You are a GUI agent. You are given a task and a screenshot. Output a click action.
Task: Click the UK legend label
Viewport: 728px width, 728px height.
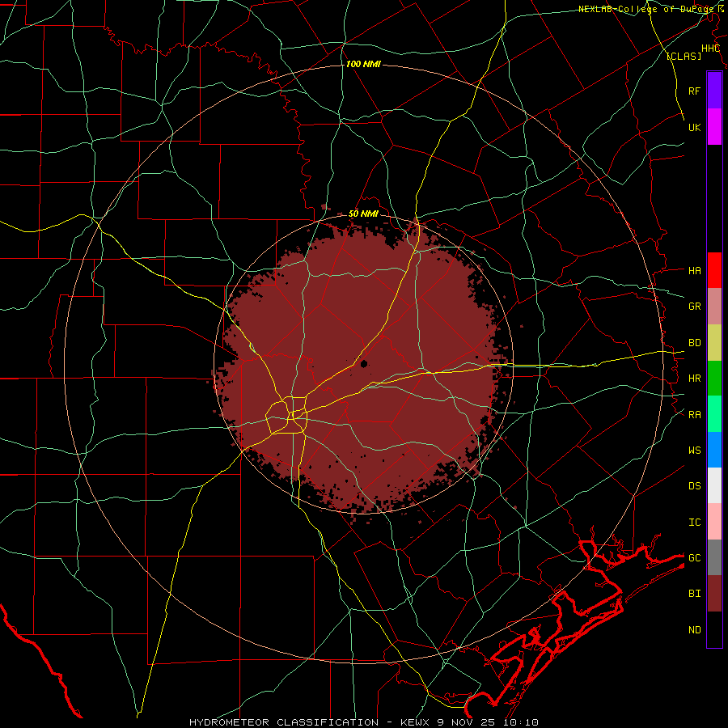click(x=694, y=127)
